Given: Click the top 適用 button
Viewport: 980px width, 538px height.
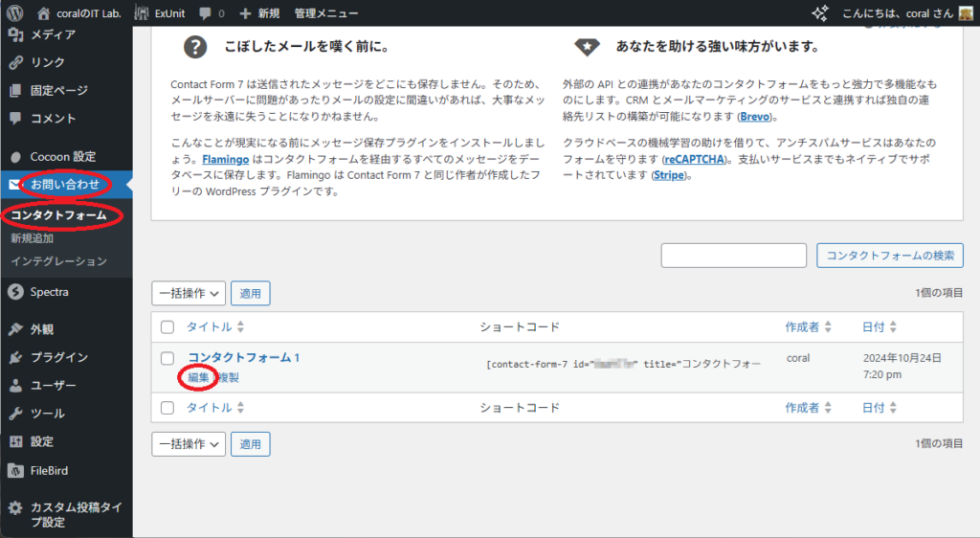Looking at the screenshot, I should pos(251,293).
